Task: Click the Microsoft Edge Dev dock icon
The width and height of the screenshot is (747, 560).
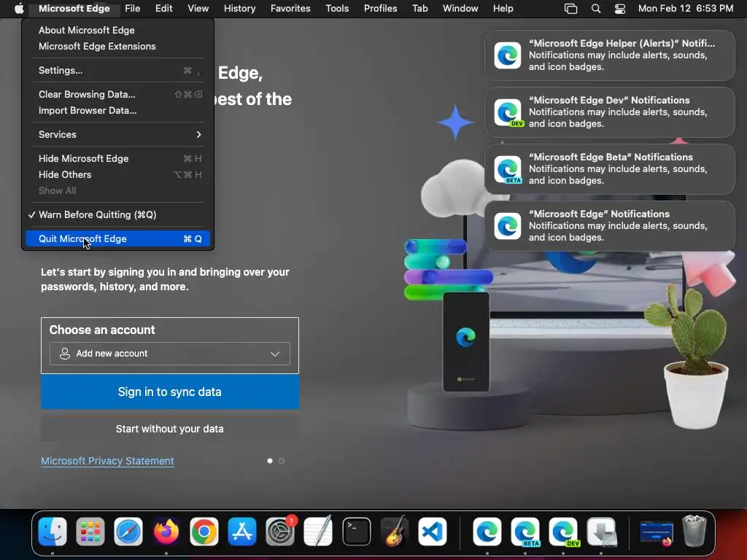Action: coord(563,531)
